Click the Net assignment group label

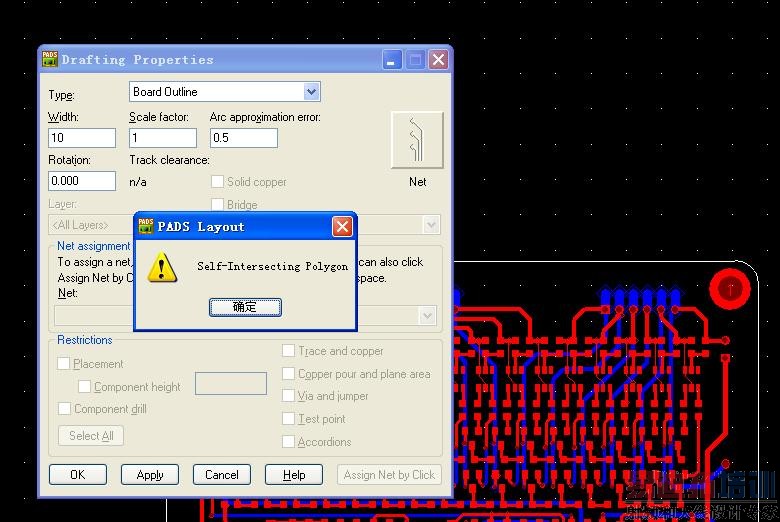tap(94, 246)
